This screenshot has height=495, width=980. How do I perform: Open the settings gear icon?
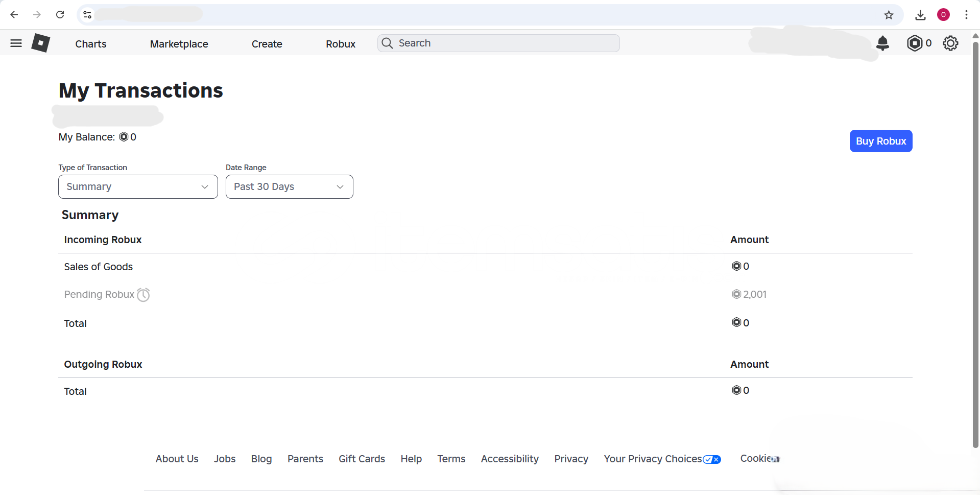[x=950, y=43]
